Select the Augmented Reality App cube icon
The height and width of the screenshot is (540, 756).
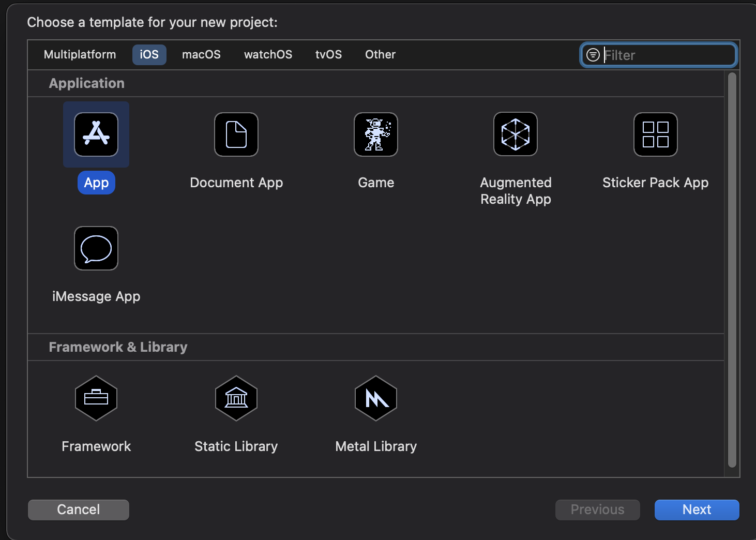tap(516, 134)
